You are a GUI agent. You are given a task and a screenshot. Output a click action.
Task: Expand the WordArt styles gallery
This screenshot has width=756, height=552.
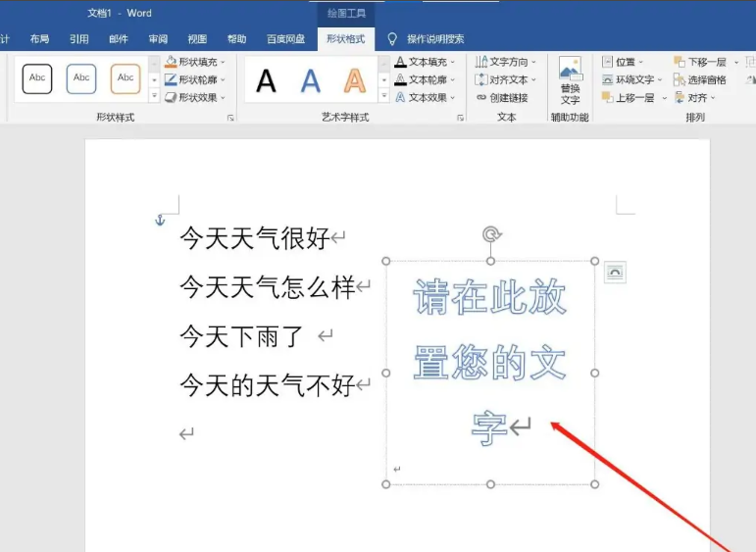tap(383, 96)
